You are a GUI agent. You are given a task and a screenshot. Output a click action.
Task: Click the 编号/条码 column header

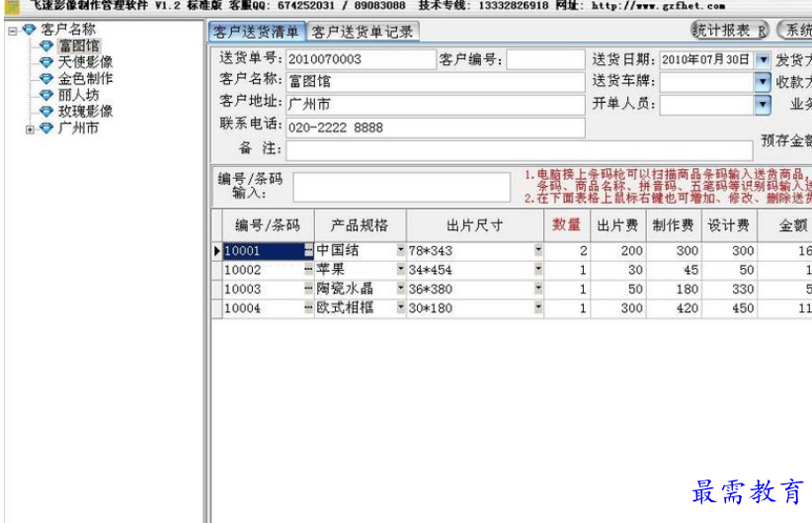[268, 225]
